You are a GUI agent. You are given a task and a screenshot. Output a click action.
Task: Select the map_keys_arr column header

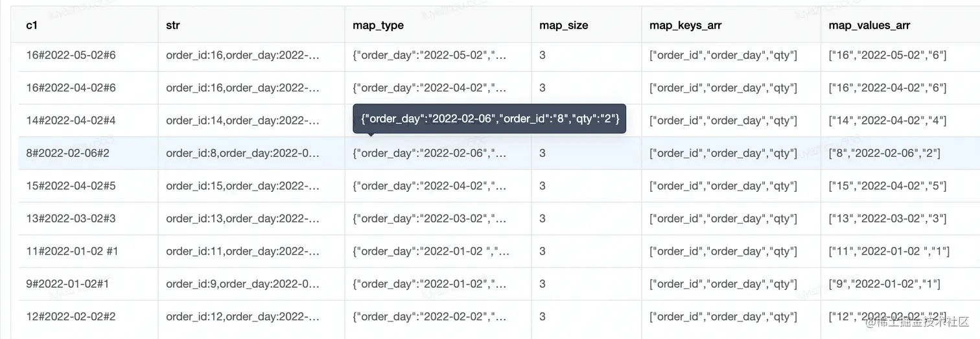[685, 25]
